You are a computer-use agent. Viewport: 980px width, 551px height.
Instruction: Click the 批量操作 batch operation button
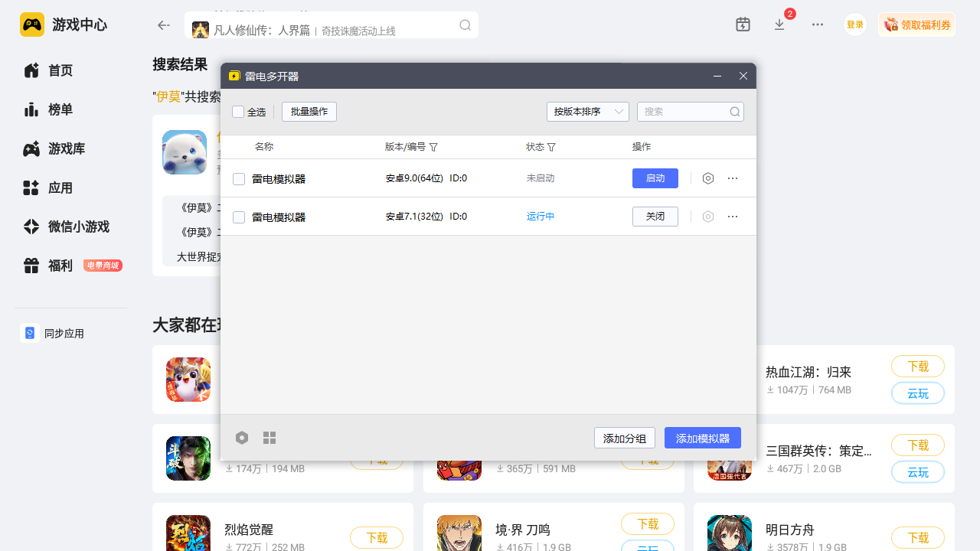tap(309, 112)
